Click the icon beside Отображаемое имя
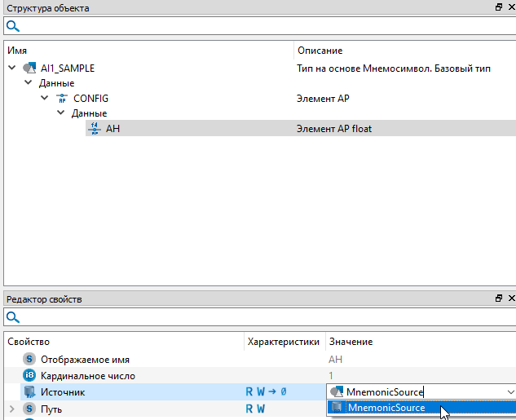Image resolution: width=516 pixels, height=420 pixels. coord(30,359)
